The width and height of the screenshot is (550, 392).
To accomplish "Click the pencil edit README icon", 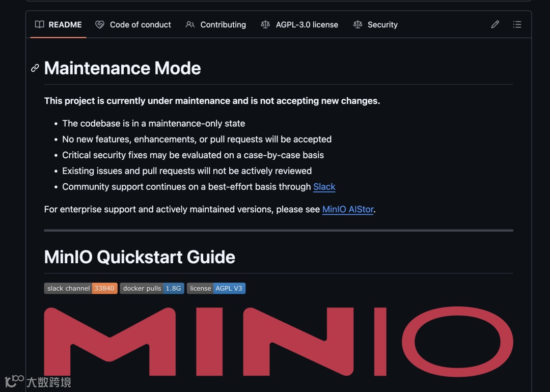I will [x=495, y=24].
